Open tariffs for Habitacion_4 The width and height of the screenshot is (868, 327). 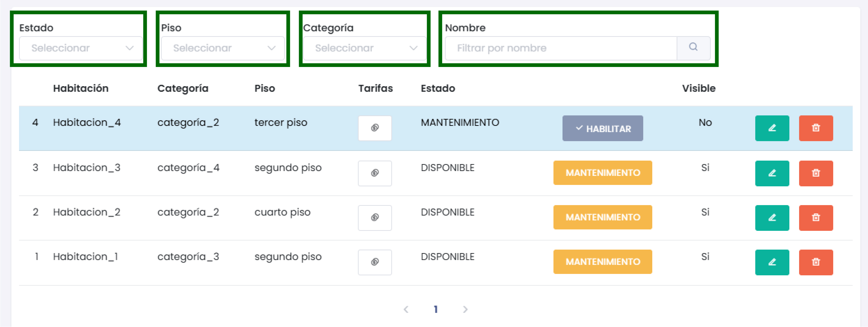point(375,128)
